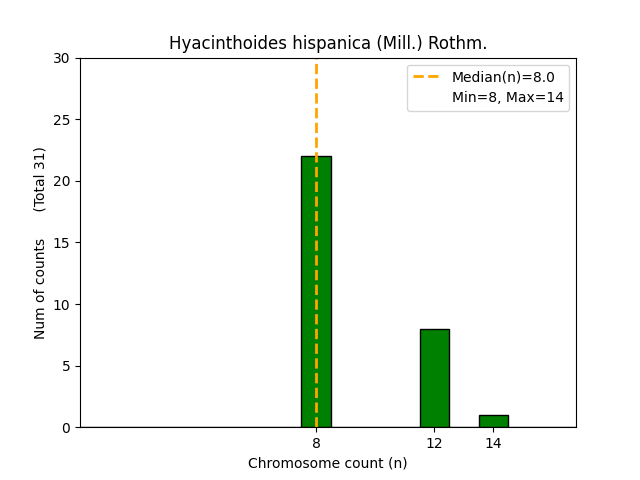Click the x-axis tick label 12
The width and height of the screenshot is (640, 480).
click(x=434, y=443)
